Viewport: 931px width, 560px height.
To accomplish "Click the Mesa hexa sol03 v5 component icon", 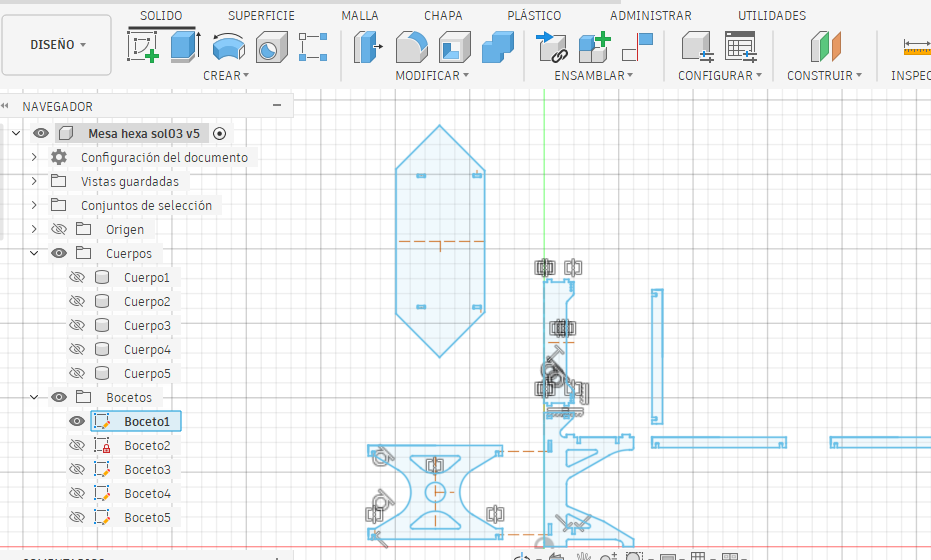I will (x=66, y=133).
